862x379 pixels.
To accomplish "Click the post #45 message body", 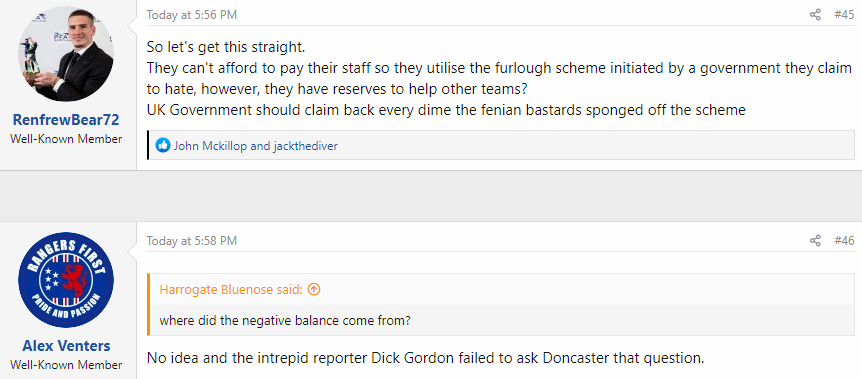I will click(x=499, y=78).
